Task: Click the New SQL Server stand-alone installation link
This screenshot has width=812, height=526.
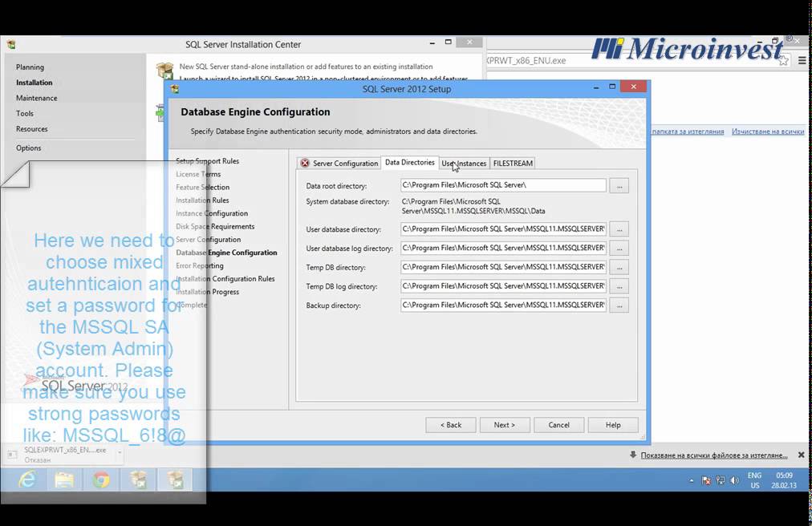Action: point(306,67)
